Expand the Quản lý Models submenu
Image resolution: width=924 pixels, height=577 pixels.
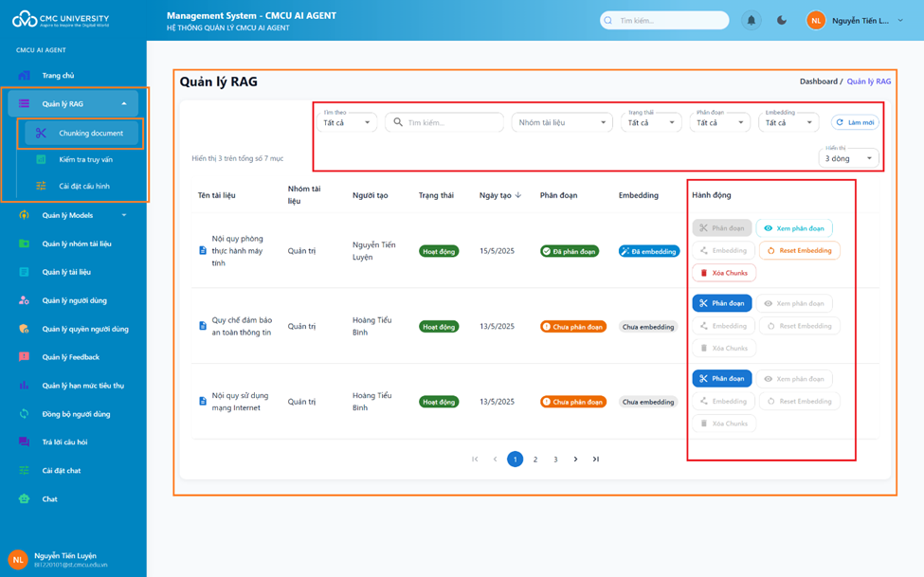[123, 215]
